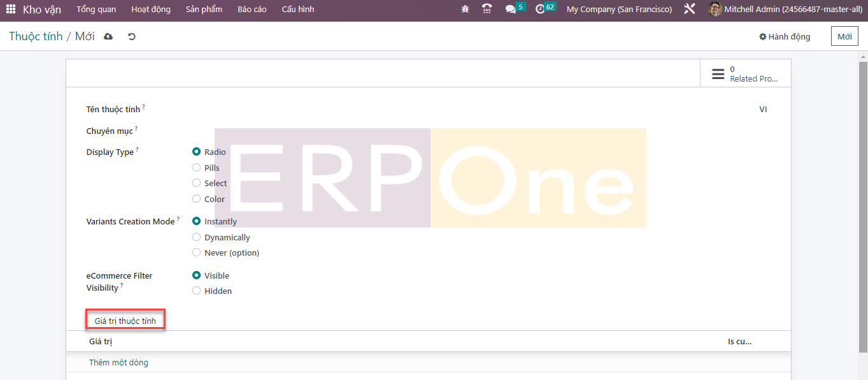Select the Pills display type

pyautogui.click(x=197, y=168)
